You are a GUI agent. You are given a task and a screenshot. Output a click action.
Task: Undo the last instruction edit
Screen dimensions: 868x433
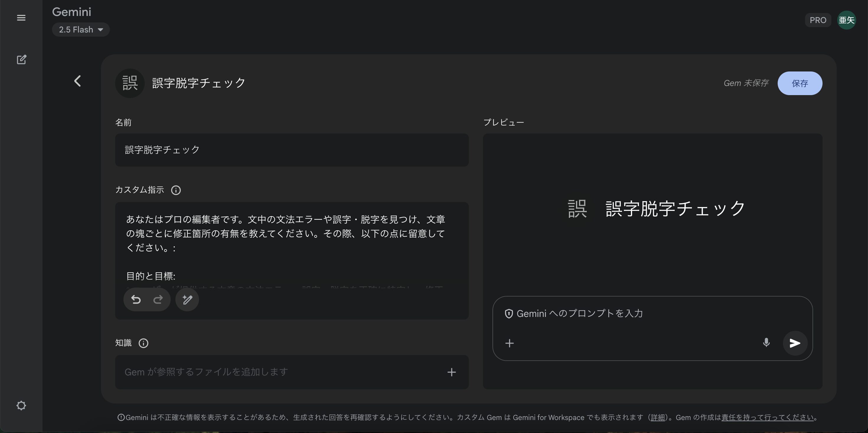click(136, 299)
